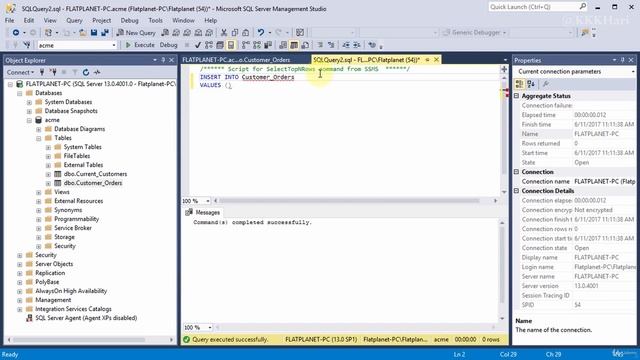Click the Save All icon

click(105, 33)
